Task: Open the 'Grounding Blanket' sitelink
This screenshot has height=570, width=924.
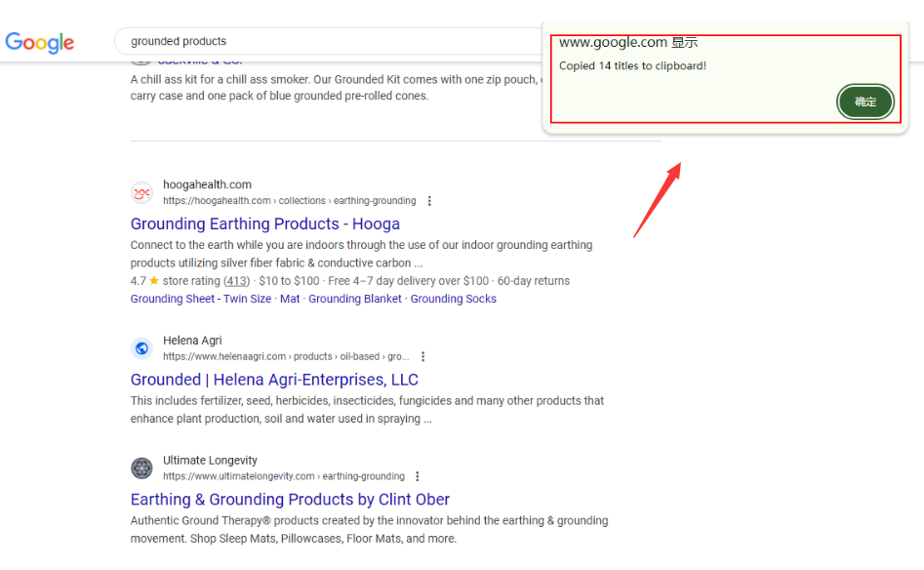Action: [355, 299]
